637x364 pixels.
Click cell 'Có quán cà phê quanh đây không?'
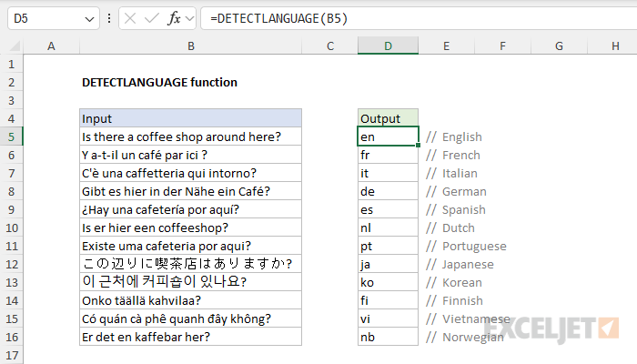point(190,318)
